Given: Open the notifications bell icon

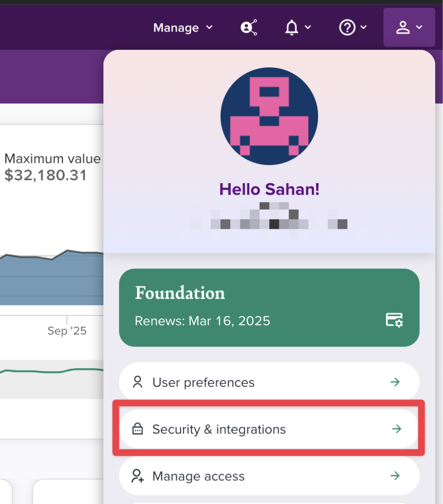Looking at the screenshot, I should point(292,28).
